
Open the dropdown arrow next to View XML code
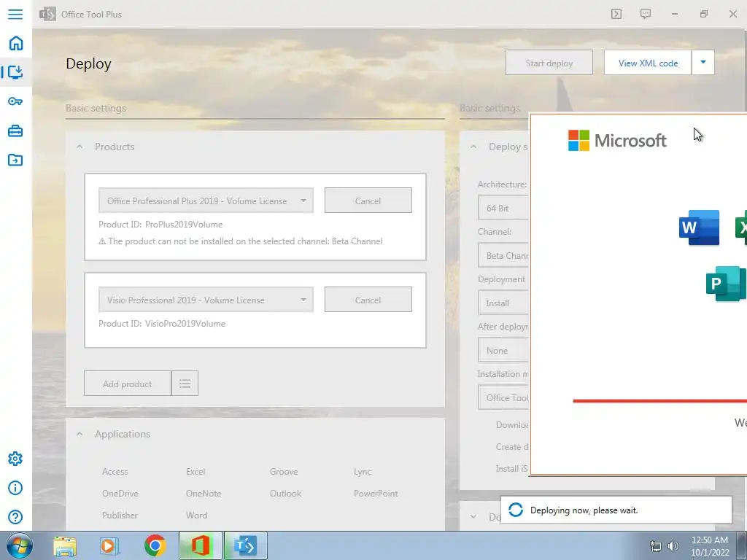coord(703,63)
